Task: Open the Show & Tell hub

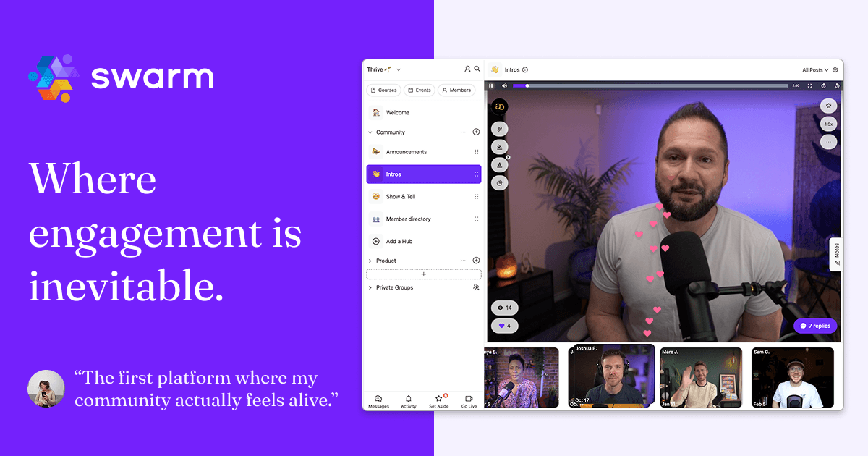Action: click(x=423, y=197)
